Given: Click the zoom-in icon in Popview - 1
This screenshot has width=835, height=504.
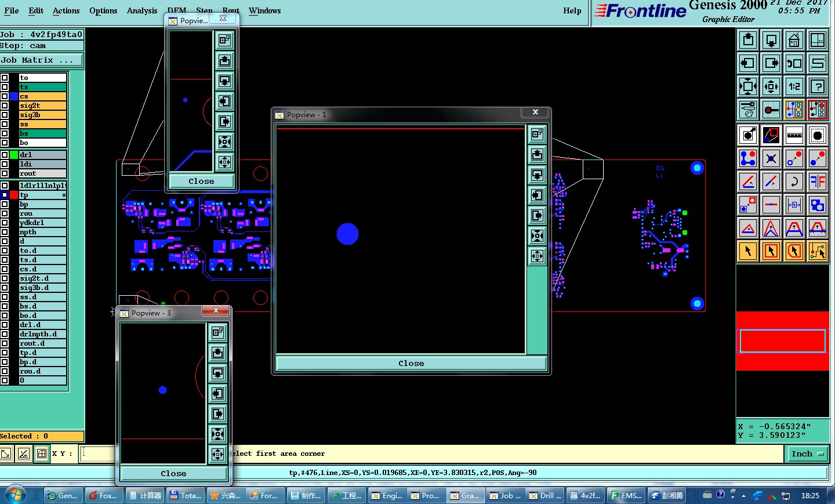Looking at the screenshot, I should coord(538,235).
